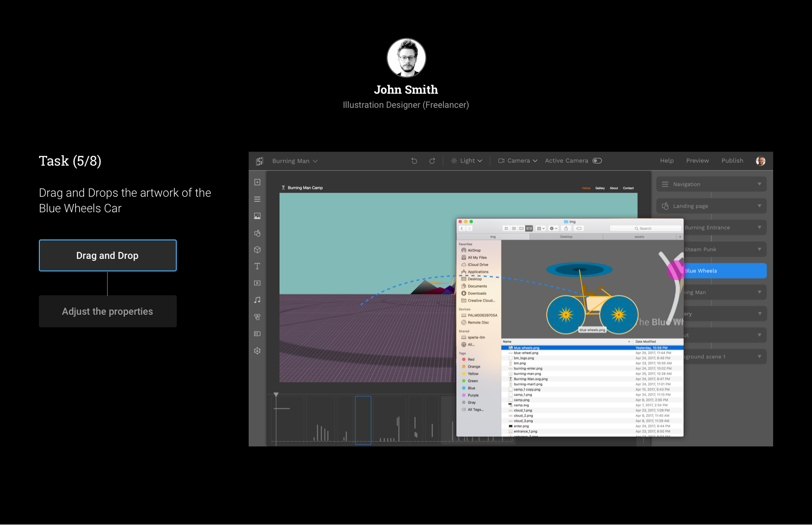812x525 pixels.
Task: Switch Finder to icon grid view
Action: click(x=506, y=228)
